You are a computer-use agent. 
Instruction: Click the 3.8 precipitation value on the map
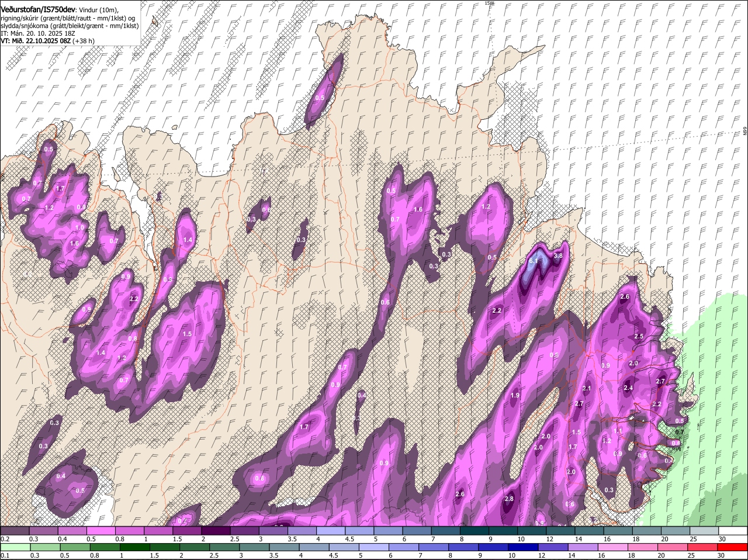click(x=558, y=255)
